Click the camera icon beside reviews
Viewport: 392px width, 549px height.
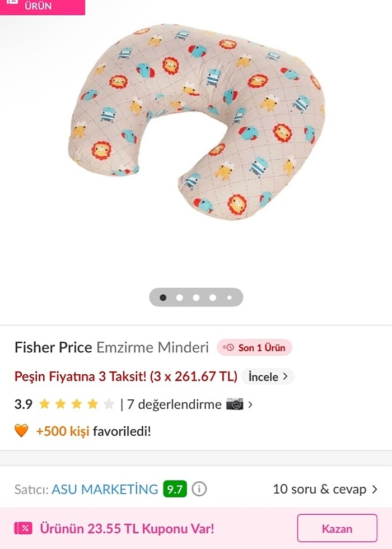(x=235, y=404)
